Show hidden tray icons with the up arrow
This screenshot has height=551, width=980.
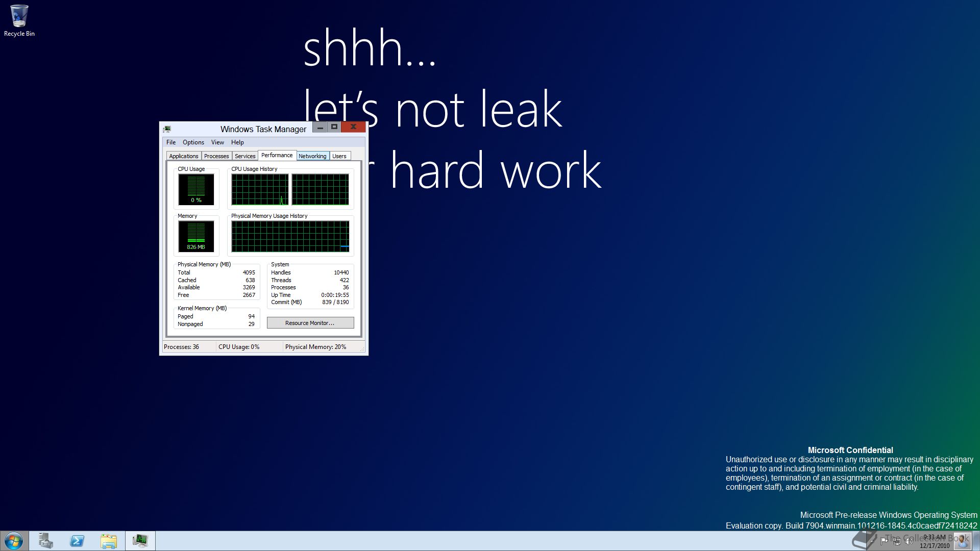coord(872,541)
